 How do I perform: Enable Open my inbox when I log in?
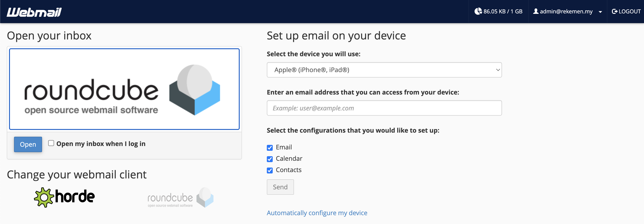coord(51,143)
